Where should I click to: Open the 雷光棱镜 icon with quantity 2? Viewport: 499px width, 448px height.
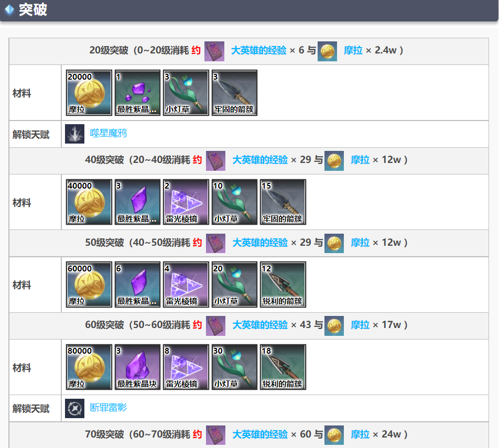(186, 202)
